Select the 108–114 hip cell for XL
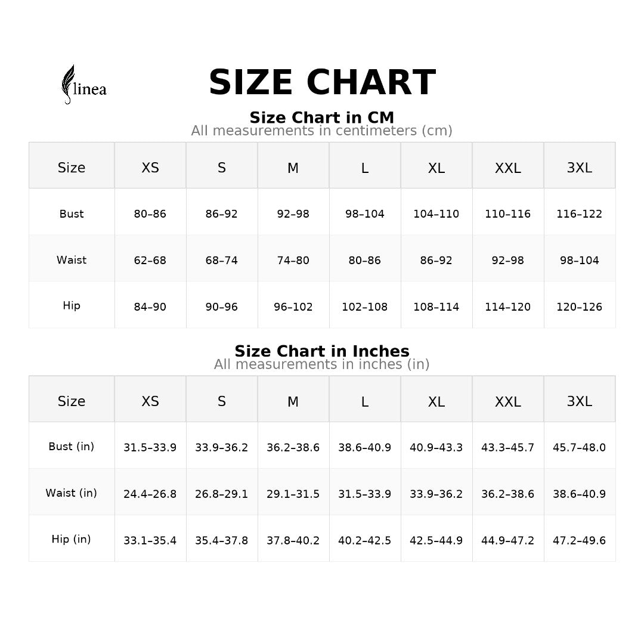This screenshot has height=644, width=644. [x=436, y=307]
